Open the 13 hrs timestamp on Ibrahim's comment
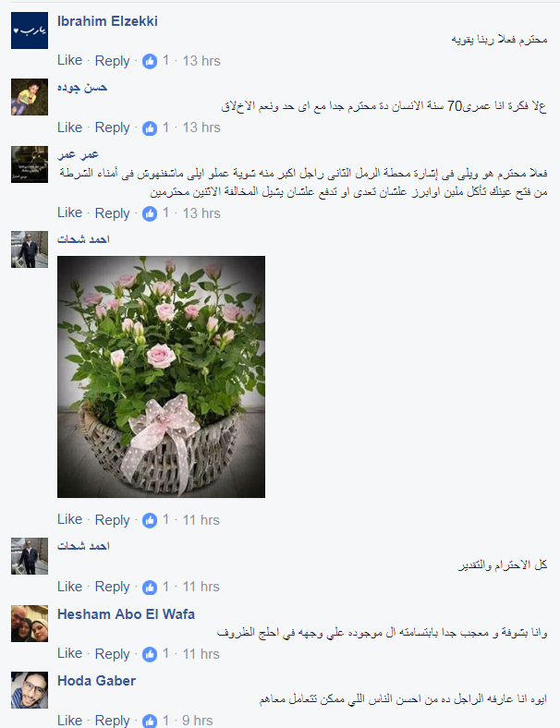The height and width of the screenshot is (728, 560). tap(201, 61)
